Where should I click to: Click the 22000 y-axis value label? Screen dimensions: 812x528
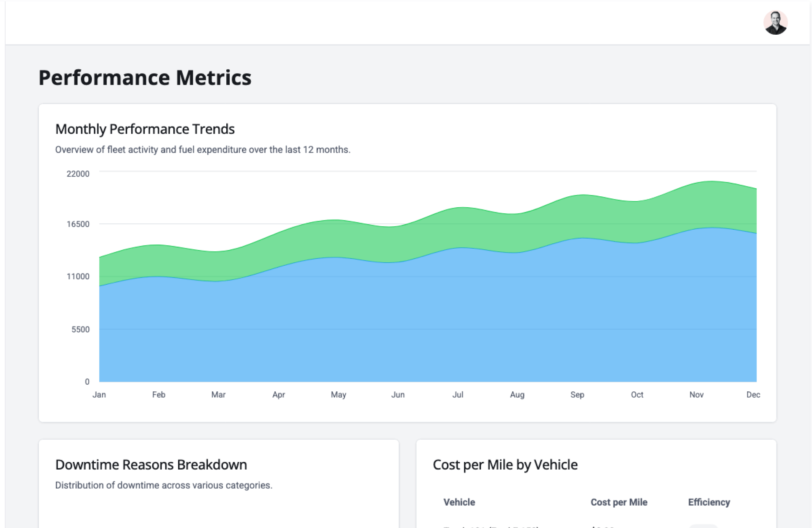click(78, 174)
